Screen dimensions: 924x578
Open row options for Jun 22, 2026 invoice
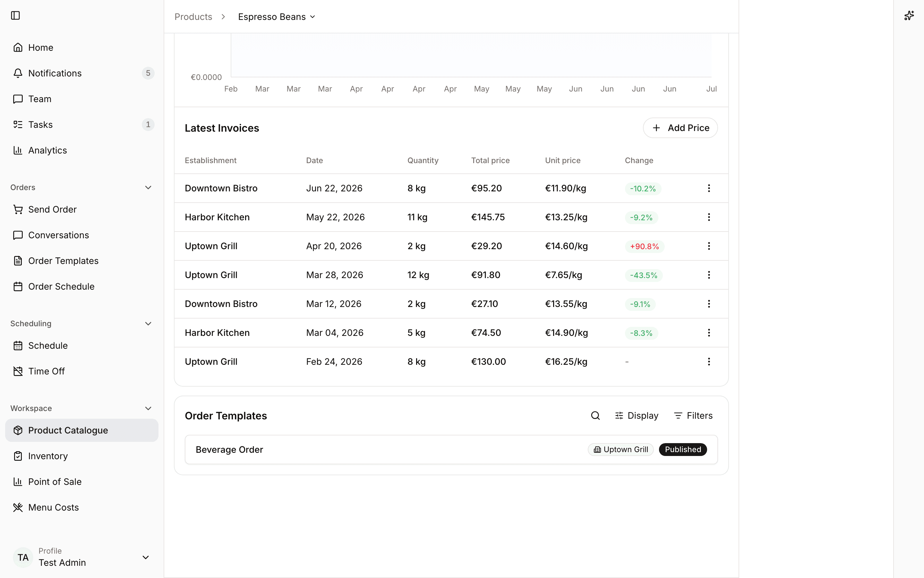coord(709,188)
